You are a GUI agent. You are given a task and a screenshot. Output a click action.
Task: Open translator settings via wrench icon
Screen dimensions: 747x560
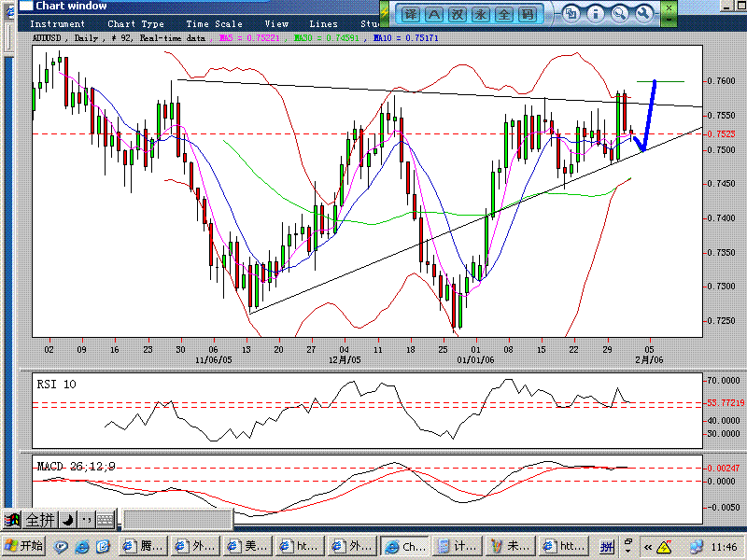643,13
